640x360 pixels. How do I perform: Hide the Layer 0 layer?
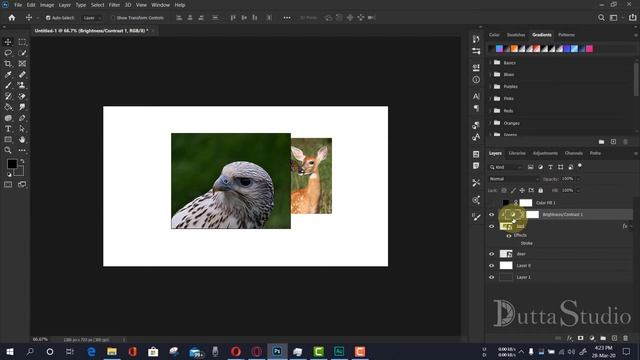pyautogui.click(x=491, y=265)
